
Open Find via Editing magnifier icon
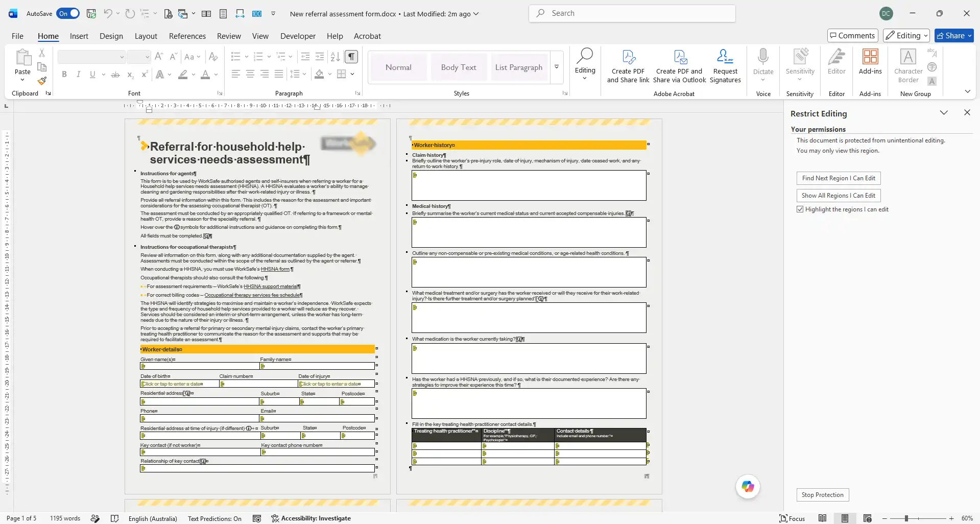(585, 62)
